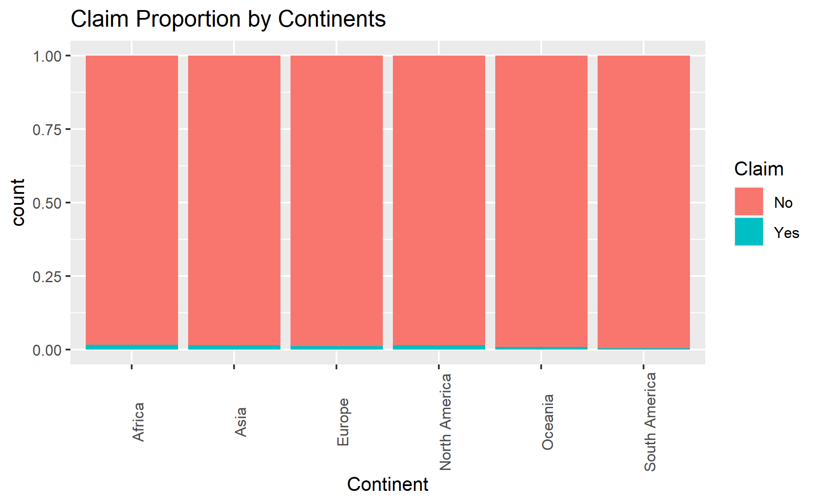819x504 pixels.
Task: Select the "No" legend label text
Action: pos(783,203)
